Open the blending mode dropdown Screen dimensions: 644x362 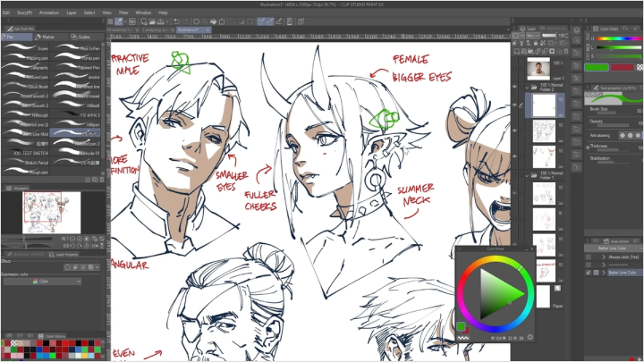tap(533, 36)
